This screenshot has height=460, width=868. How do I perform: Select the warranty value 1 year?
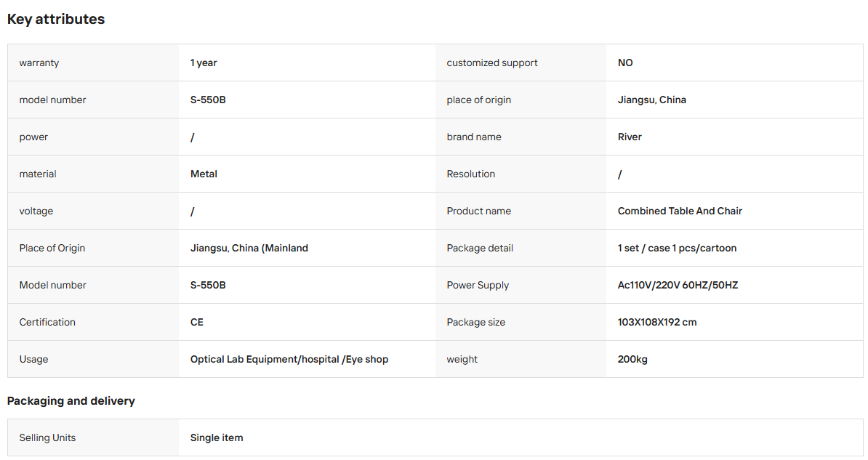coord(204,63)
